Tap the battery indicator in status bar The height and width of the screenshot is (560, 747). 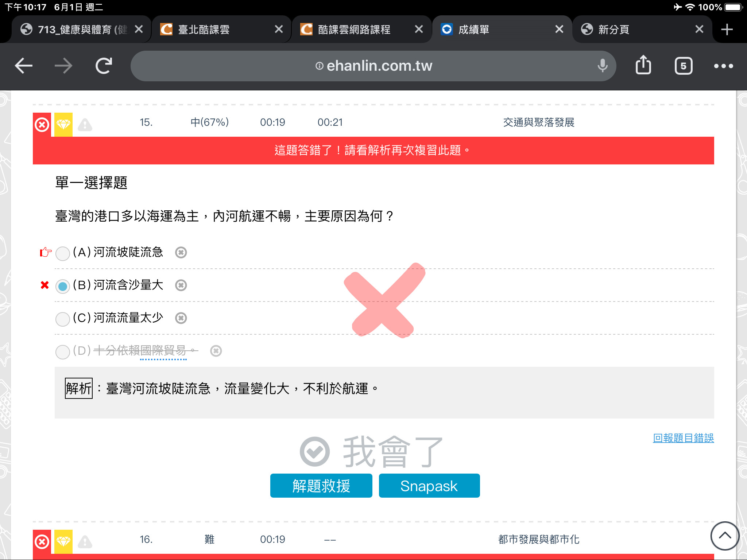pyautogui.click(x=734, y=7)
